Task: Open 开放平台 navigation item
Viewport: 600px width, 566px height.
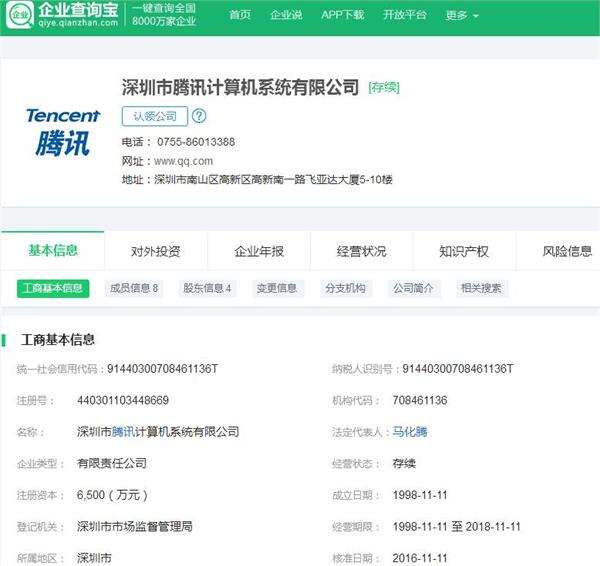Action: pos(404,15)
